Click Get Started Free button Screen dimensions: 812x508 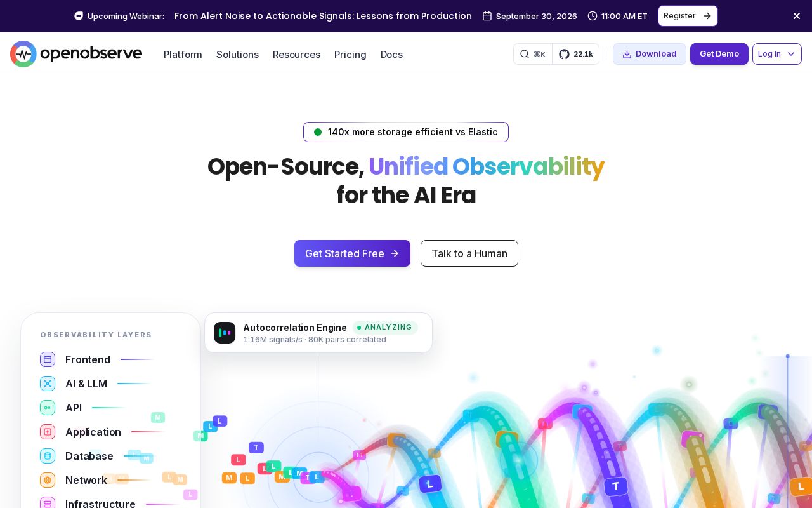pyautogui.click(x=352, y=253)
